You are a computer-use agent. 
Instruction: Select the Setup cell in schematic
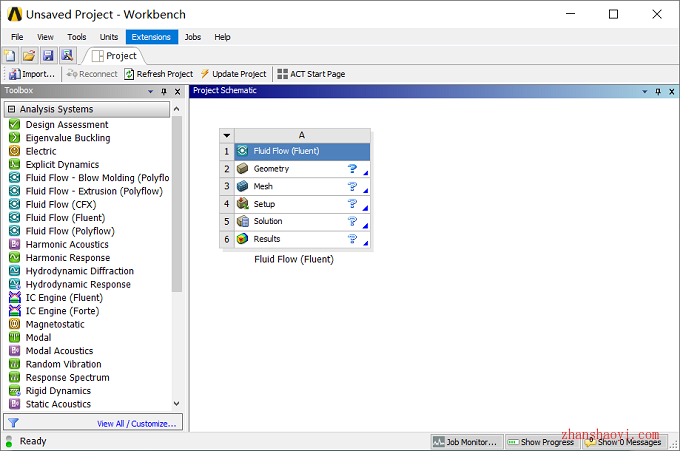pos(303,204)
